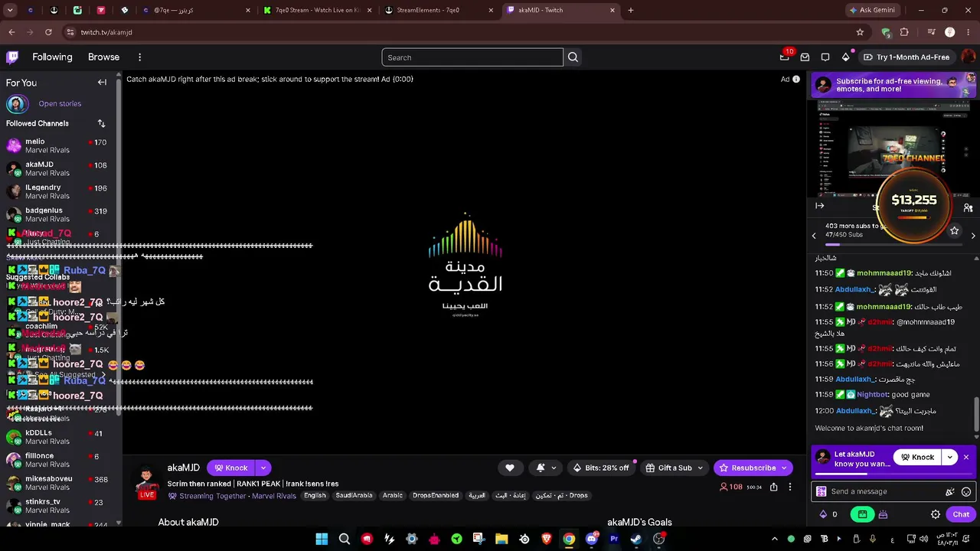Open Steam from the taskbar
This screenshot has height=551, width=980.
pyautogui.click(x=636, y=540)
